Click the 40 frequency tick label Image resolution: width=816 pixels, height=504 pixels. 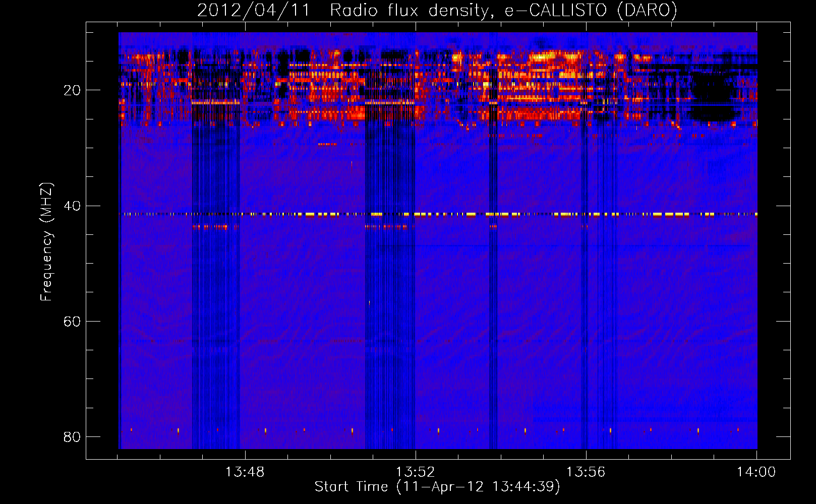[x=72, y=206]
